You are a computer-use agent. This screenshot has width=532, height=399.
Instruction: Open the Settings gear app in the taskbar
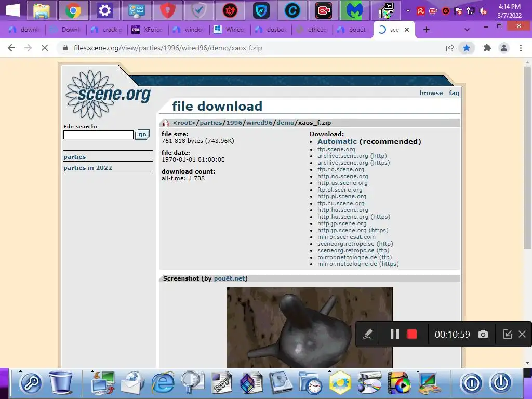104,10
